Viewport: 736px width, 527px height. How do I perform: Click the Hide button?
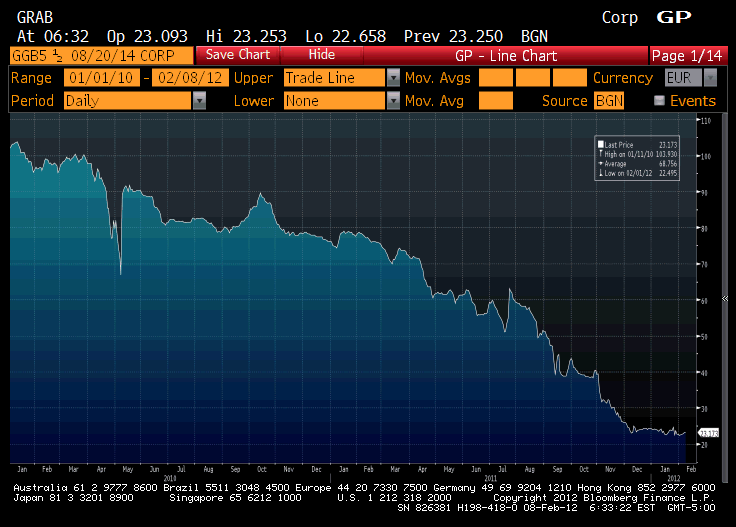[x=322, y=55]
